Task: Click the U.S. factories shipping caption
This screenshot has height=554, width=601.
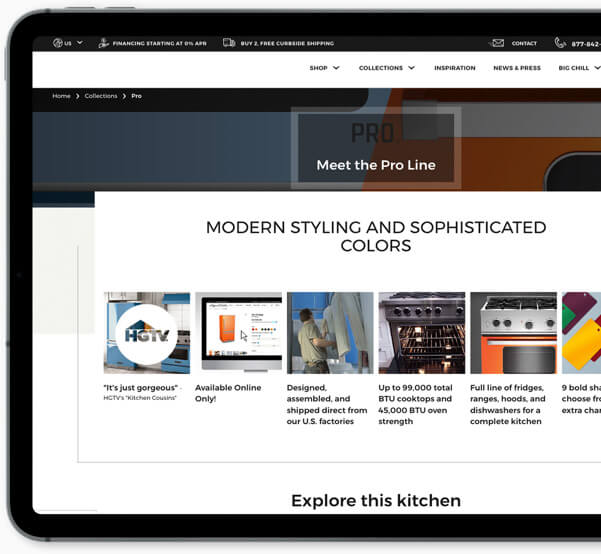Action: 327,404
